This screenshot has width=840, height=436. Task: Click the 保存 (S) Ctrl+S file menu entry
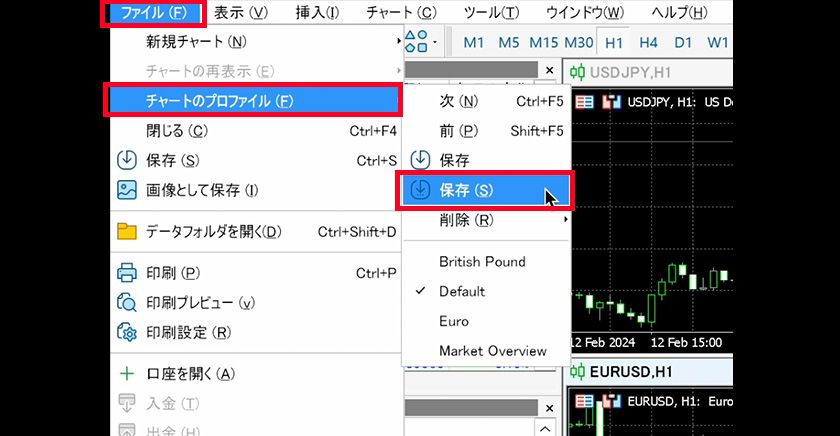[256, 160]
